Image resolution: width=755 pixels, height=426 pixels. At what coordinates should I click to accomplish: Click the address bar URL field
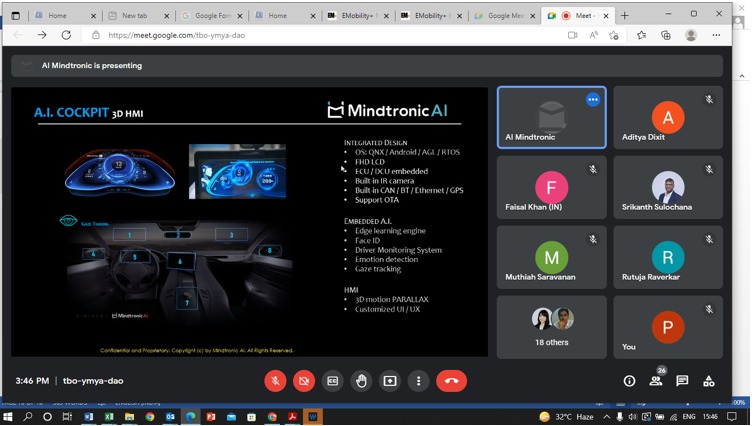176,35
